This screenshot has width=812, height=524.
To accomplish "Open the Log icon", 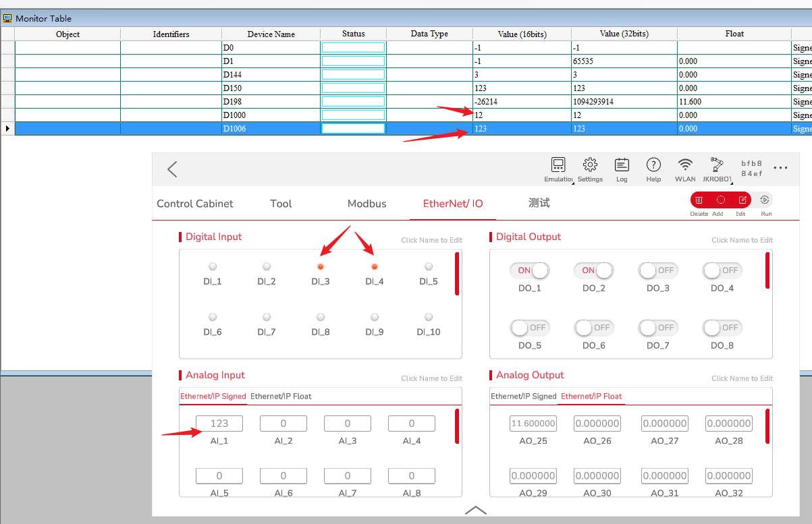I will pos(622,165).
